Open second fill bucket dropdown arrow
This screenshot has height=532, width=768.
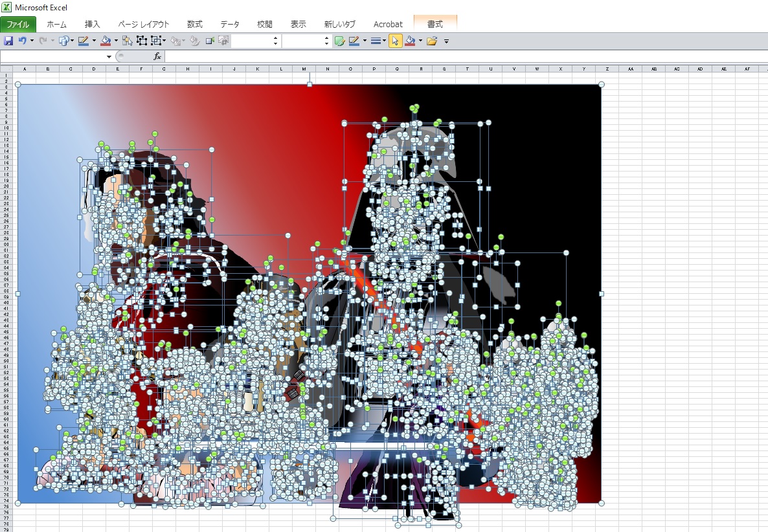coord(420,41)
